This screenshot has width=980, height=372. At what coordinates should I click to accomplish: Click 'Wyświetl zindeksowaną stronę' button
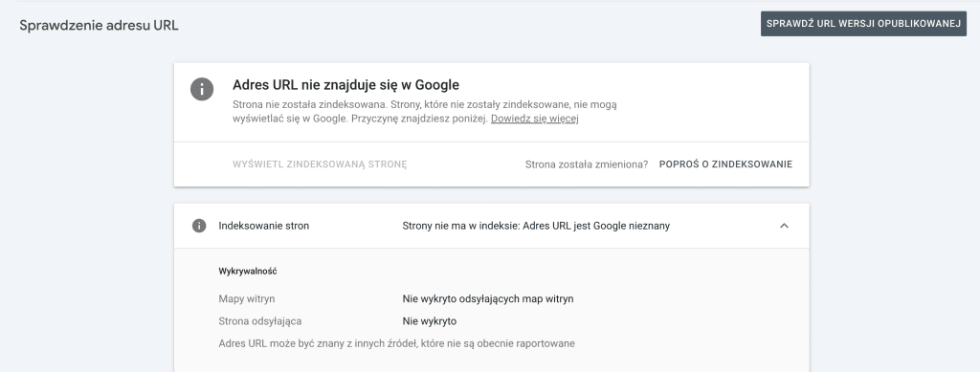point(320,164)
